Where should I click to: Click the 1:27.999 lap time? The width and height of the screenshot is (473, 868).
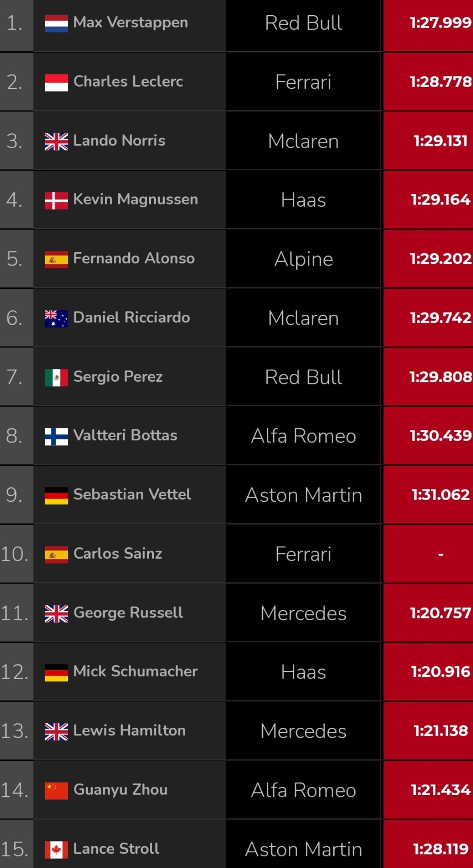[x=440, y=23]
